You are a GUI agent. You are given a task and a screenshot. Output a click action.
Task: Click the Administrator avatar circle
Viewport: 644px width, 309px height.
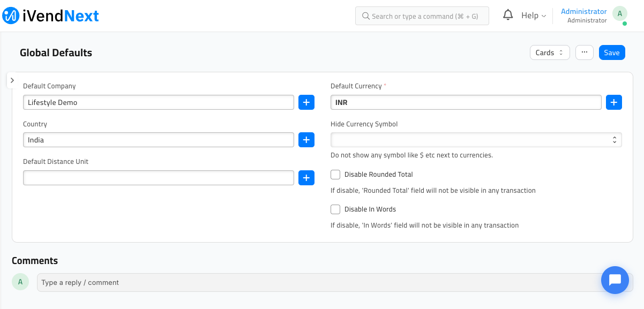pyautogui.click(x=620, y=14)
